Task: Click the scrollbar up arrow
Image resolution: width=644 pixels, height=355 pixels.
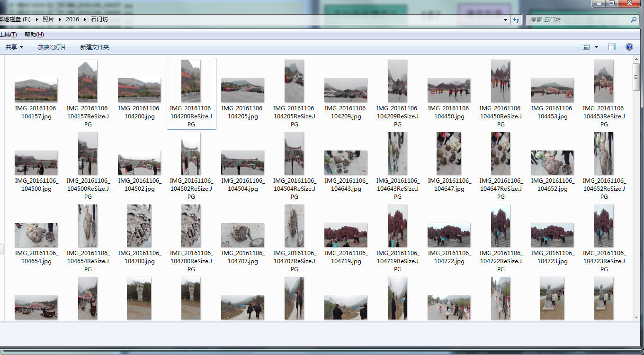Action: pos(636,59)
